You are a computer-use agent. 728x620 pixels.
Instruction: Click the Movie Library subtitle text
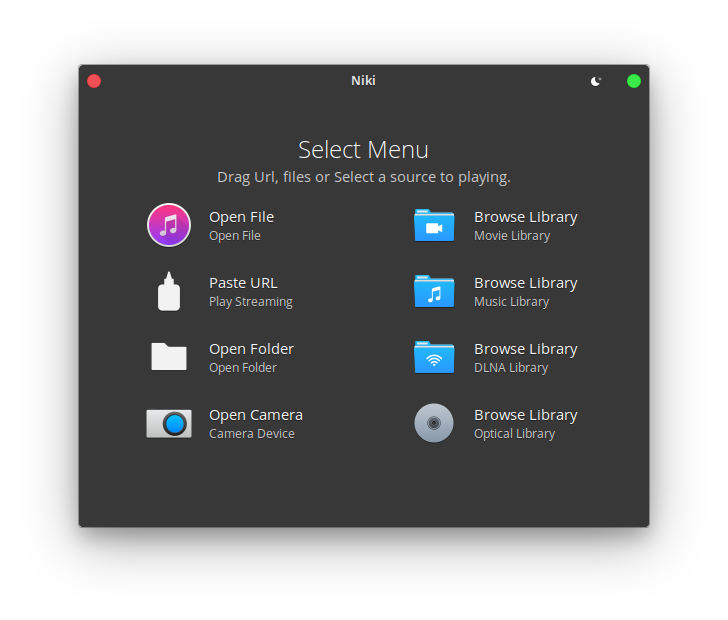(x=512, y=236)
